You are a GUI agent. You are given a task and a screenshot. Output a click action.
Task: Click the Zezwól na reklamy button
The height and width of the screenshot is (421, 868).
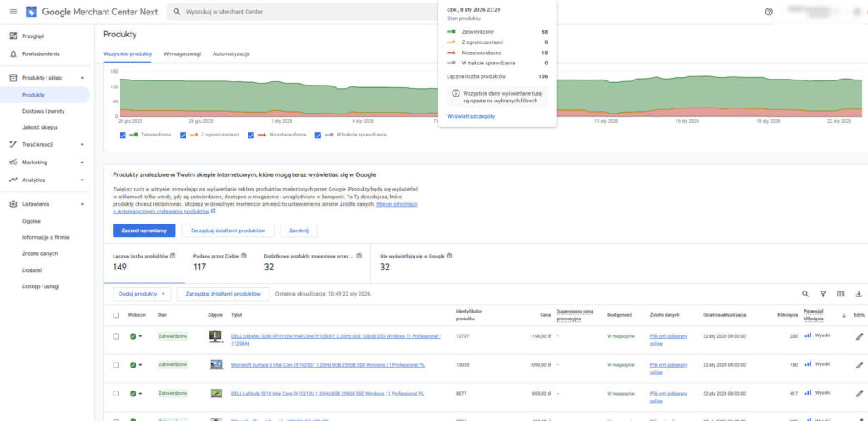144,230
